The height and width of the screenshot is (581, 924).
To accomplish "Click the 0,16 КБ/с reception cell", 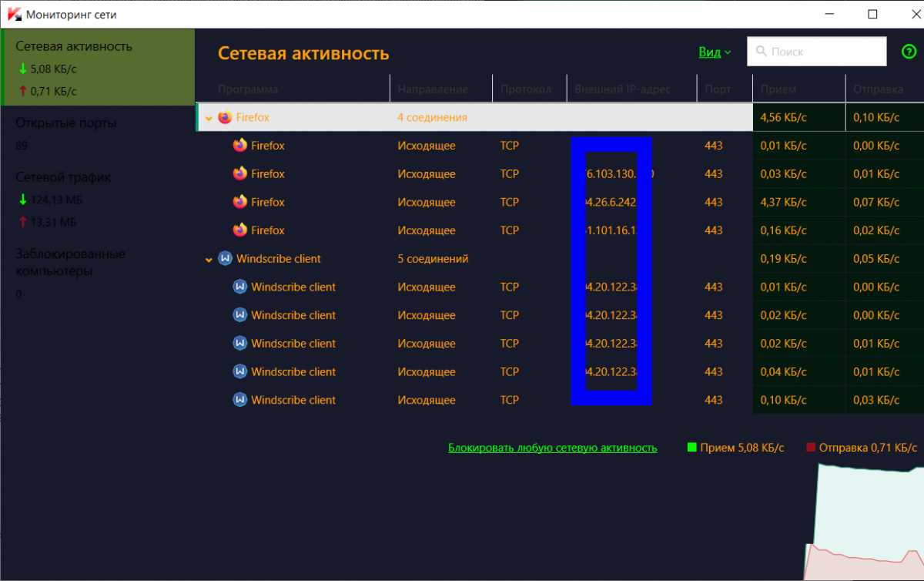I will pyautogui.click(x=784, y=230).
